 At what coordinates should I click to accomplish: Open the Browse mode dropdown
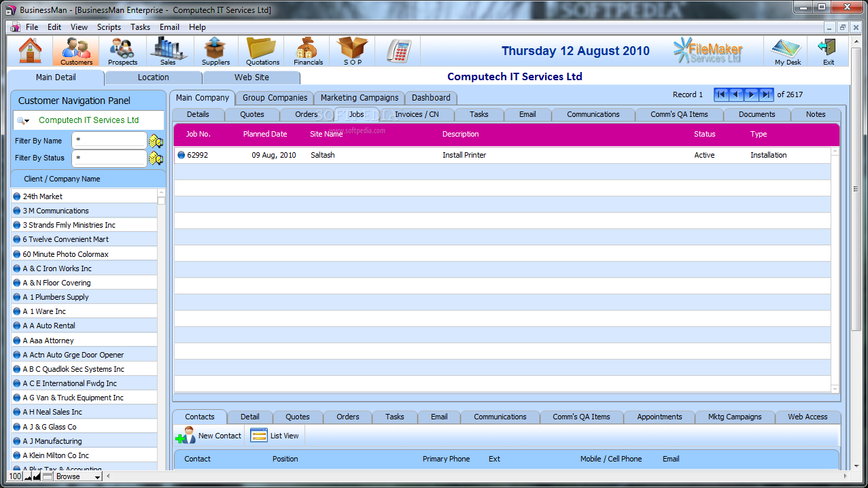pos(78,476)
